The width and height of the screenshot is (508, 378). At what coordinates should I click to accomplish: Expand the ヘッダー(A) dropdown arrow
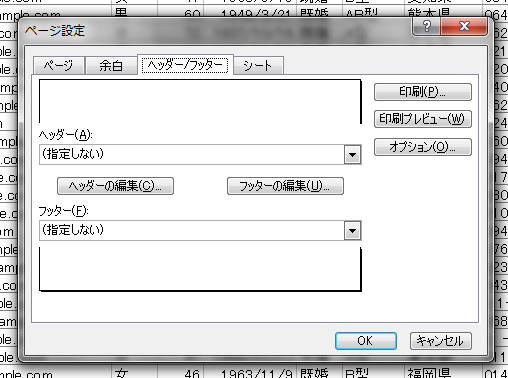(352, 155)
